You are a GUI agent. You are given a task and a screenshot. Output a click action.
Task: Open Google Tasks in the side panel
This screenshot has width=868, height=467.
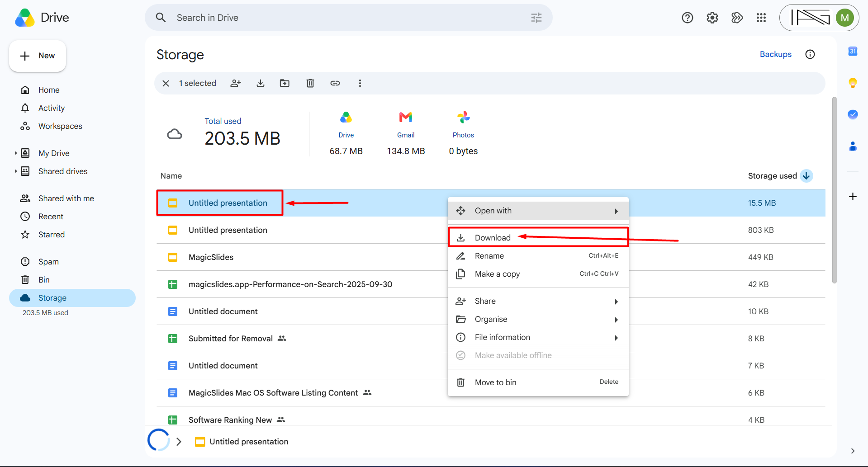point(853,114)
